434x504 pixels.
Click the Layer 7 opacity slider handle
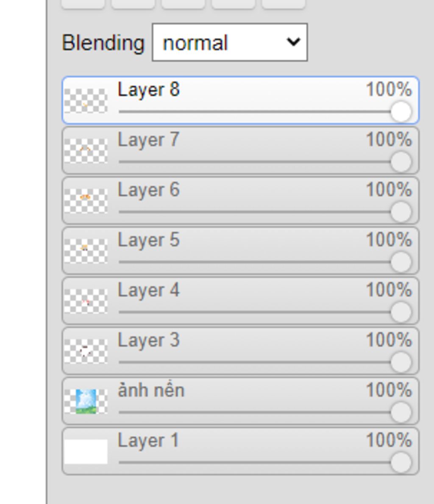[x=401, y=162]
